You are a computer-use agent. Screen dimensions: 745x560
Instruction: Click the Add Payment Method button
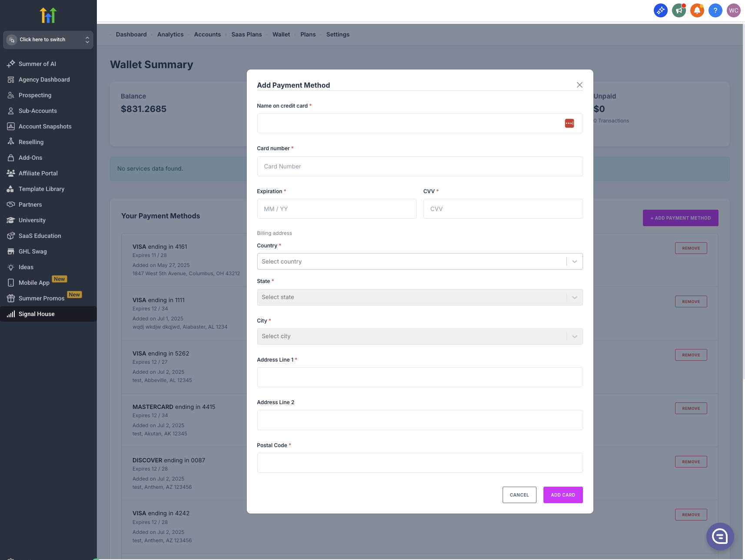pyautogui.click(x=681, y=218)
